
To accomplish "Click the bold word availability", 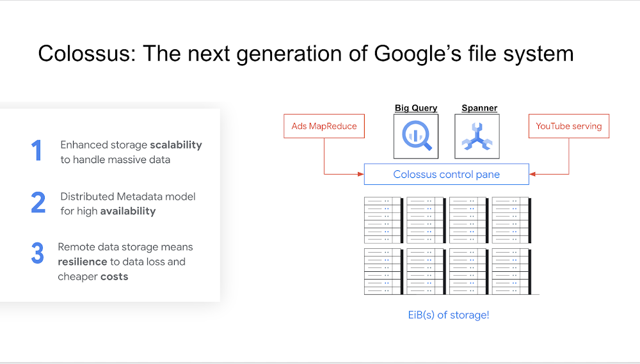I will click(x=128, y=211).
